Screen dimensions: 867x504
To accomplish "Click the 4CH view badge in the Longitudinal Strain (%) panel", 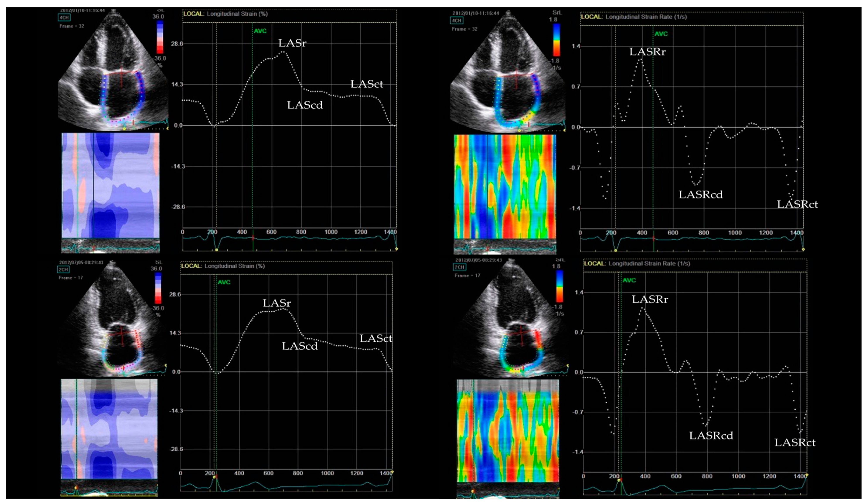I will click(x=64, y=17).
